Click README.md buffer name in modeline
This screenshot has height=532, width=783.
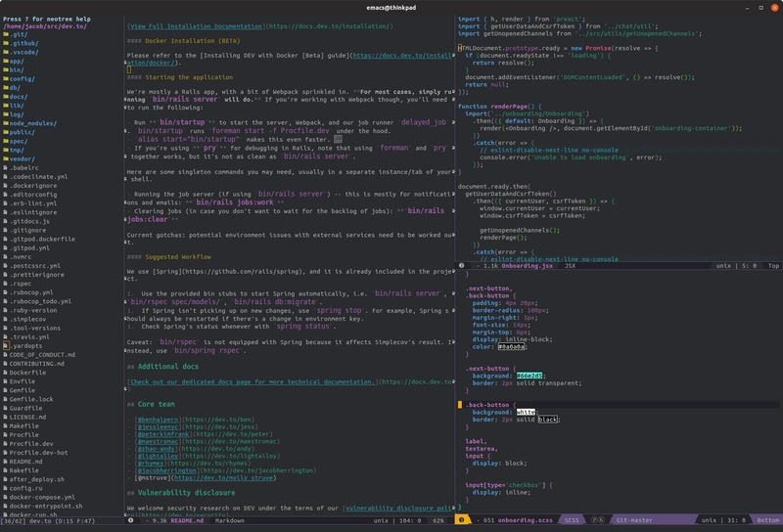187,520
